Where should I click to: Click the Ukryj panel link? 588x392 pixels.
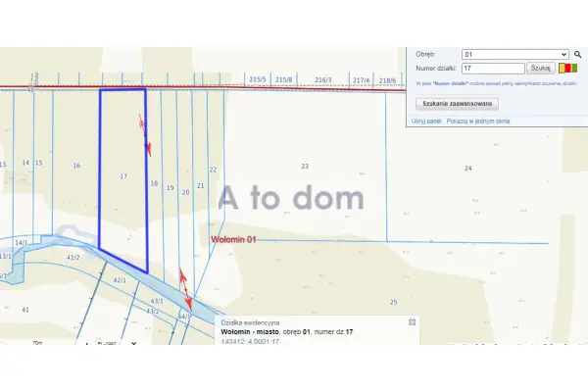pyautogui.click(x=426, y=122)
